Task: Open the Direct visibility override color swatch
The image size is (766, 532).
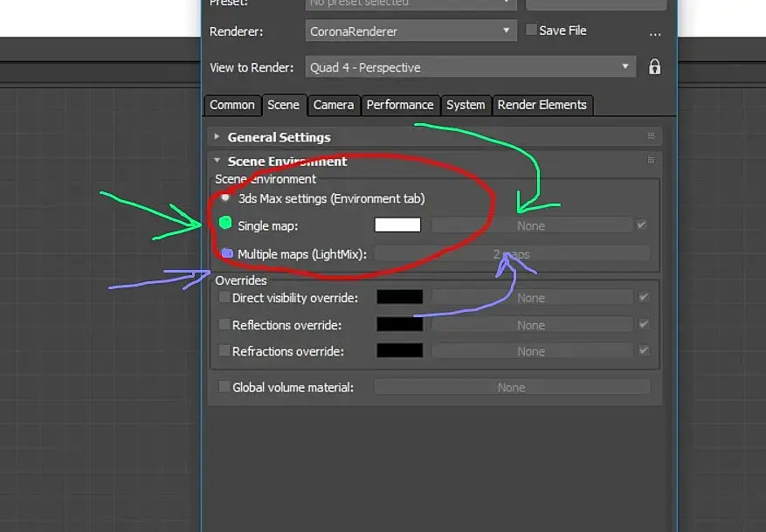Action: click(x=400, y=297)
